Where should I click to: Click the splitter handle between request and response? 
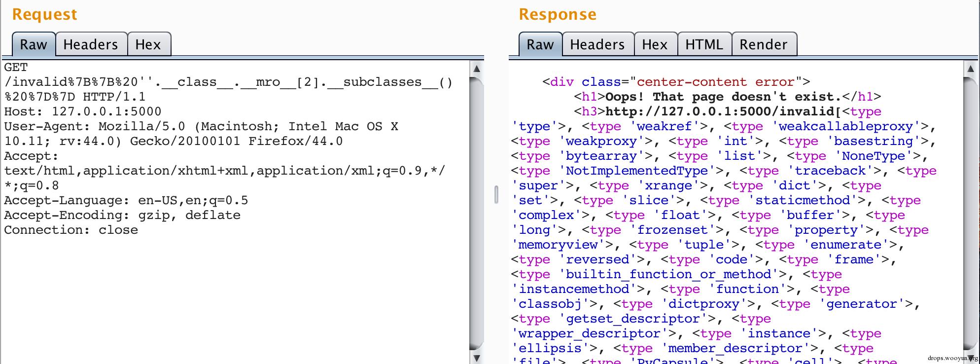coord(496,194)
